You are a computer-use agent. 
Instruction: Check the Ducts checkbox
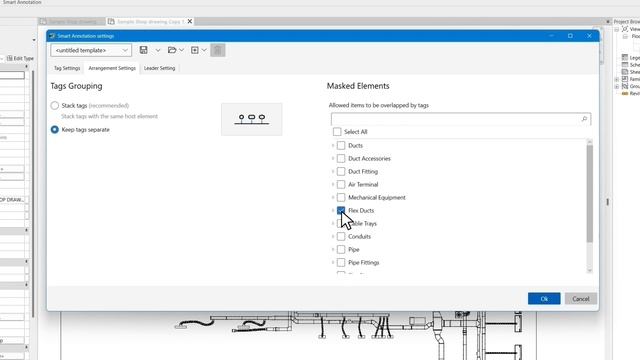(341, 145)
